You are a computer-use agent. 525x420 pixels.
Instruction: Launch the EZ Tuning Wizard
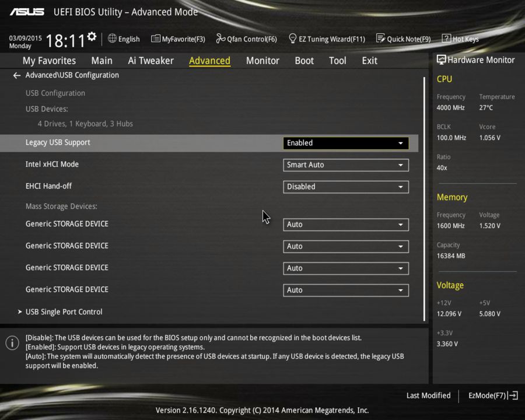pyautogui.click(x=327, y=38)
